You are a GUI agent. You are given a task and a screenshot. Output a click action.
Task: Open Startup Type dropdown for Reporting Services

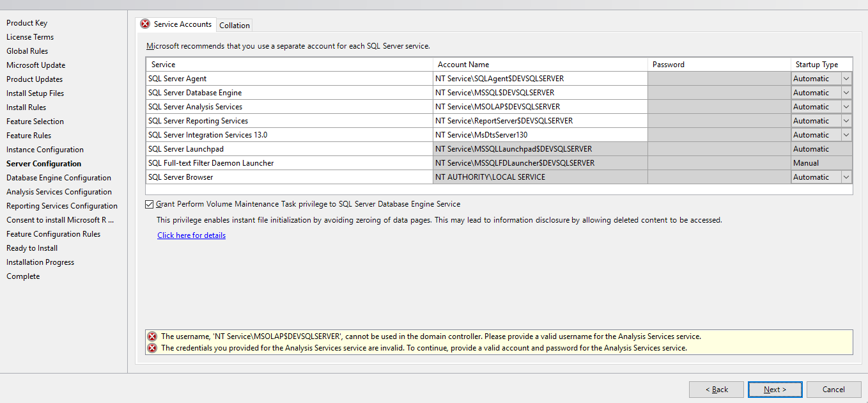846,121
